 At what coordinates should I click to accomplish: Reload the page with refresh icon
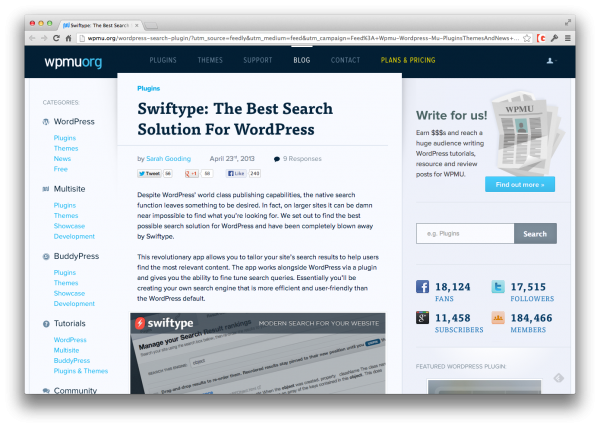click(x=56, y=38)
